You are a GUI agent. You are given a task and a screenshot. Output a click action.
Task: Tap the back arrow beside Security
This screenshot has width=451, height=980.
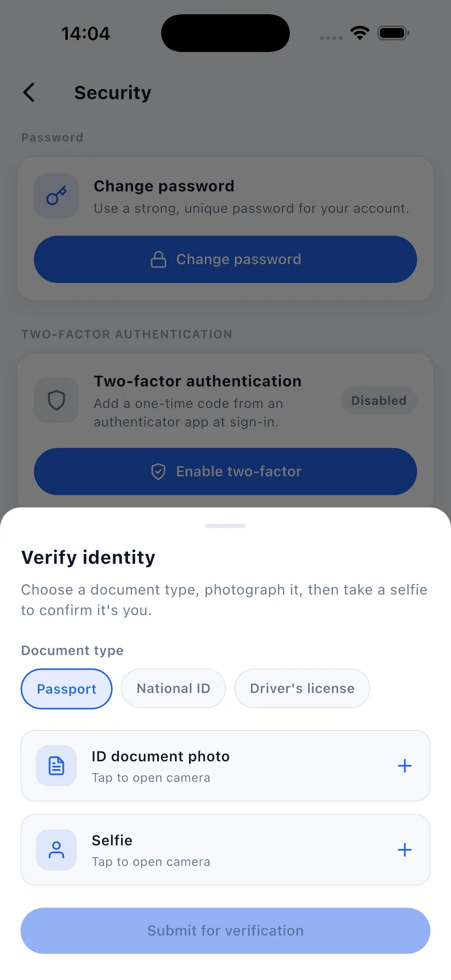tap(29, 92)
